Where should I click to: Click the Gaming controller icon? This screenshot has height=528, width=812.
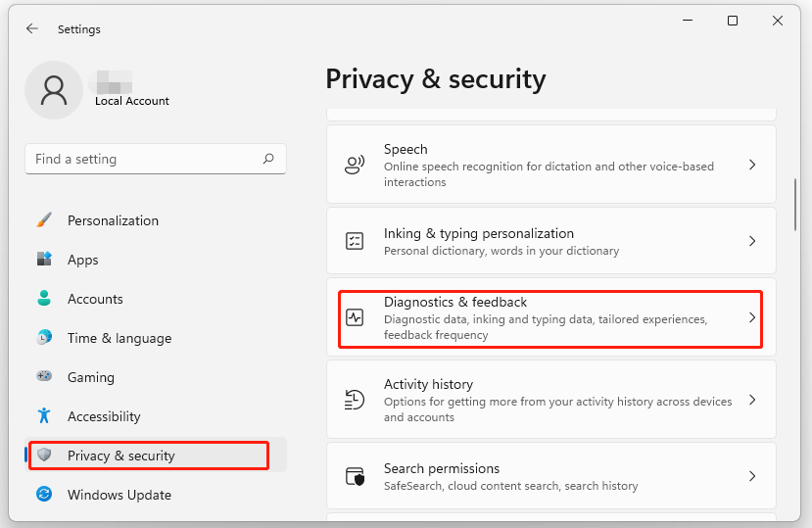(44, 377)
